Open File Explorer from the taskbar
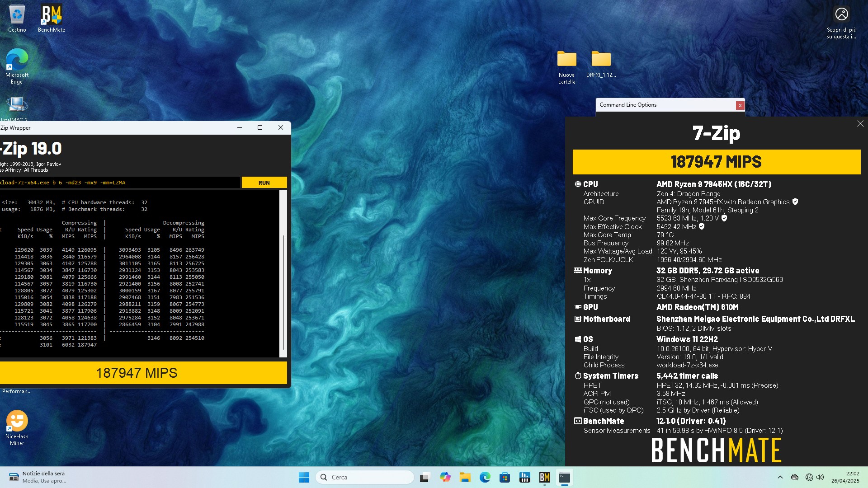Image resolution: width=868 pixels, height=488 pixels. 465,477
